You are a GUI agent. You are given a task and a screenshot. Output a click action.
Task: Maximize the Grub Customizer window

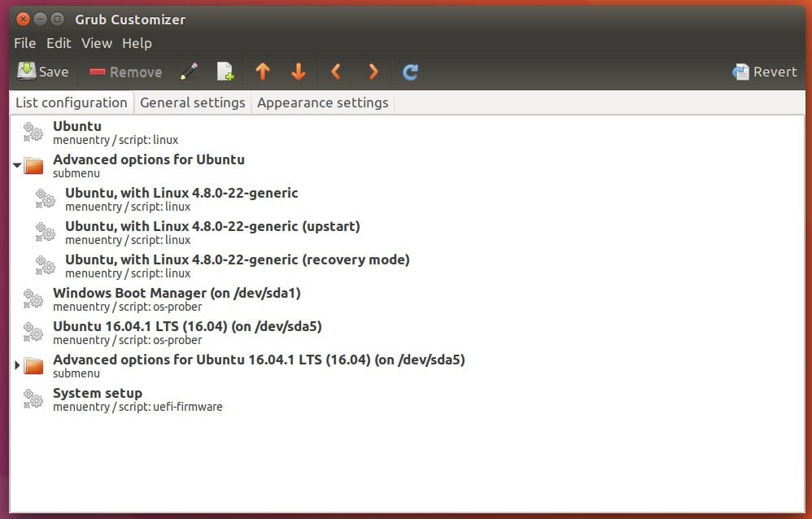point(58,20)
